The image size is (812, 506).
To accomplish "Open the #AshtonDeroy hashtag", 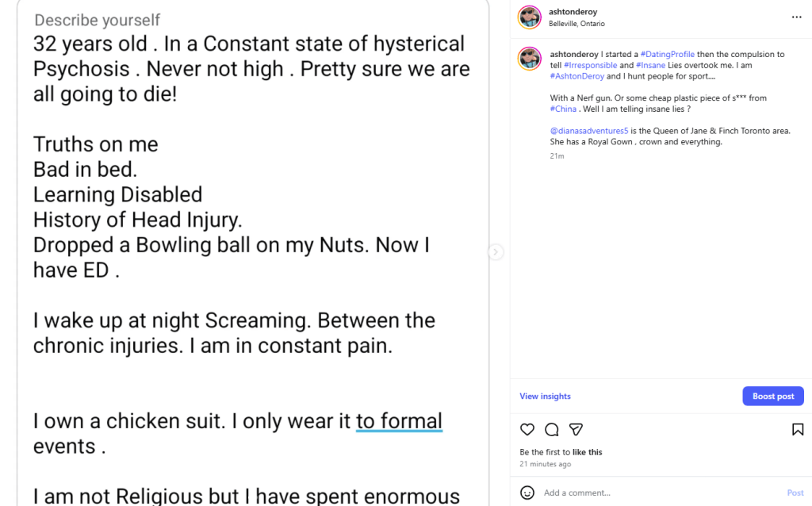I will point(577,76).
